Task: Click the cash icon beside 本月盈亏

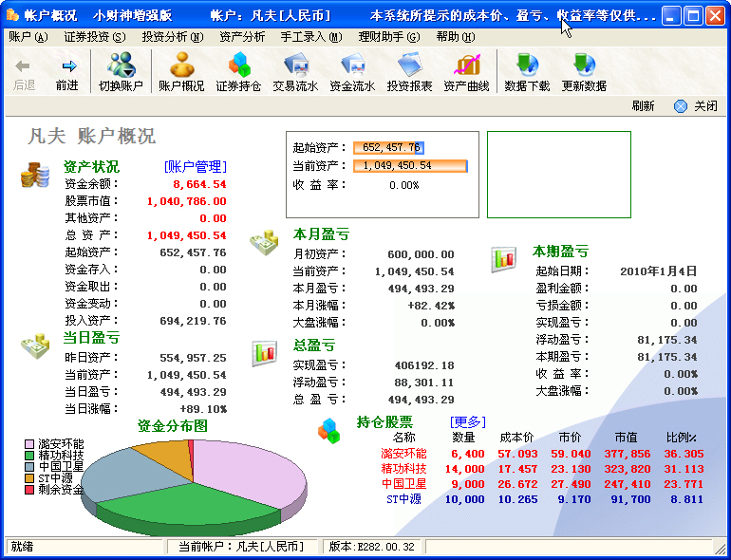Action: pos(264,242)
